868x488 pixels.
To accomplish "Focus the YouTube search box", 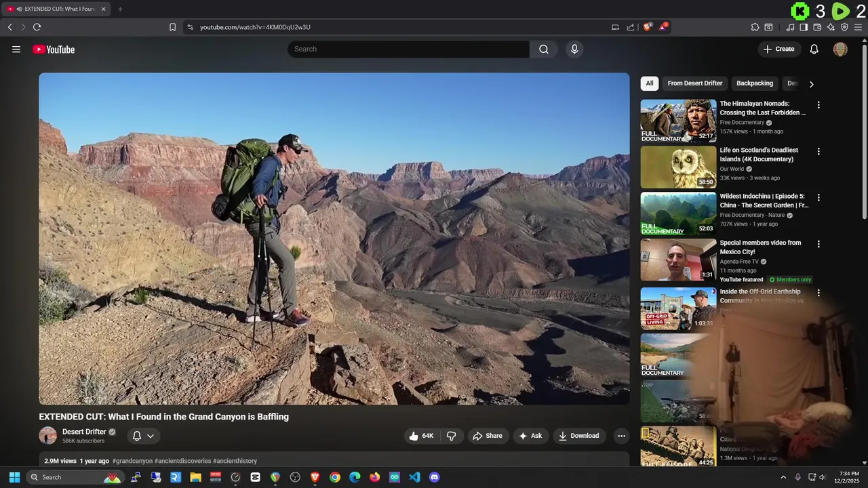I will pos(408,49).
